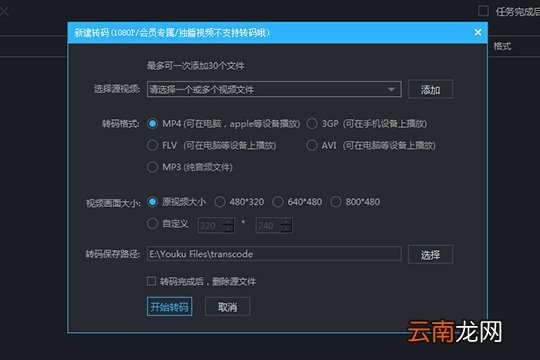Pick 480*320 resolution
The width and height of the screenshot is (540, 360).
click(220, 202)
